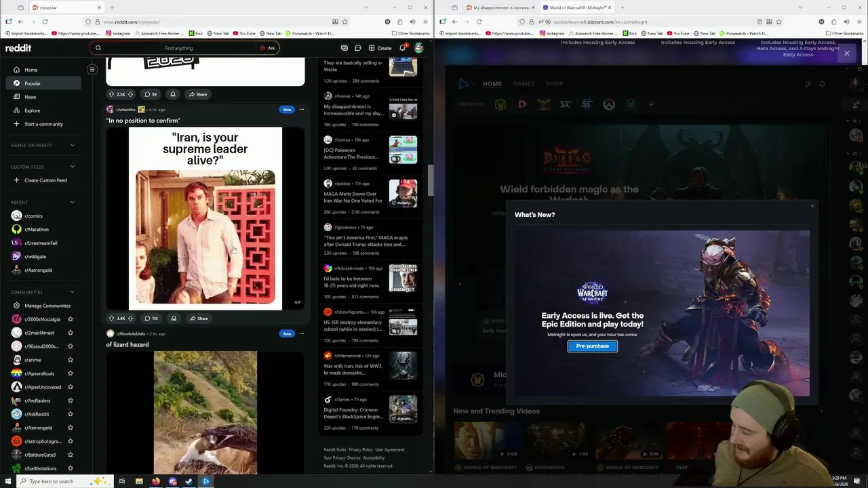This screenshot has width=868, height=488.
Task: Open overflow menu on r/AbsoluteUnits post
Action: tap(302, 333)
